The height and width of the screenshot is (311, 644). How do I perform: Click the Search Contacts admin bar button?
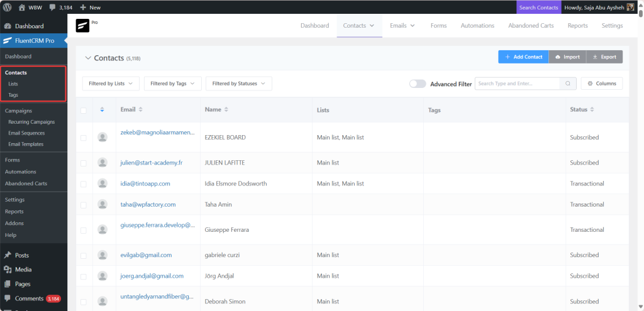point(538,8)
